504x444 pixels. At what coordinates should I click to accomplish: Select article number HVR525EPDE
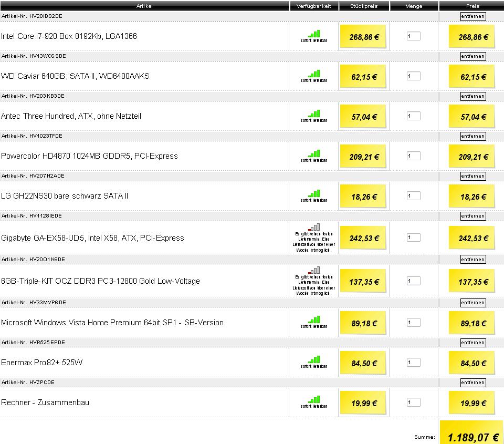(47, 343)
